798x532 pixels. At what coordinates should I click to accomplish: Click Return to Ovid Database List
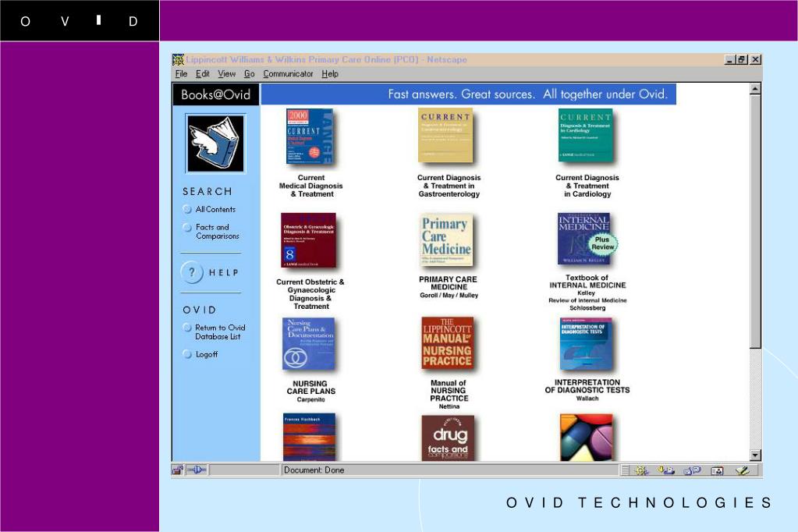click(215, 332)
